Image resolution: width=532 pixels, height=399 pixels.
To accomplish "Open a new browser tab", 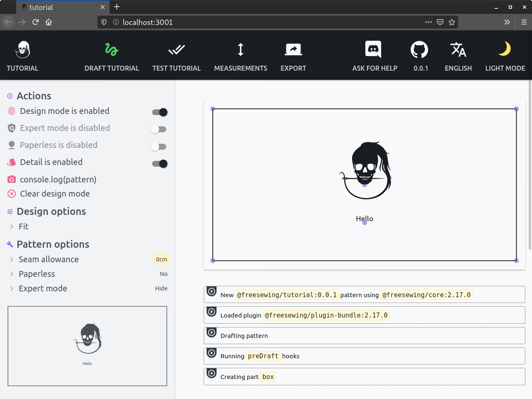I will coord(117,7).
